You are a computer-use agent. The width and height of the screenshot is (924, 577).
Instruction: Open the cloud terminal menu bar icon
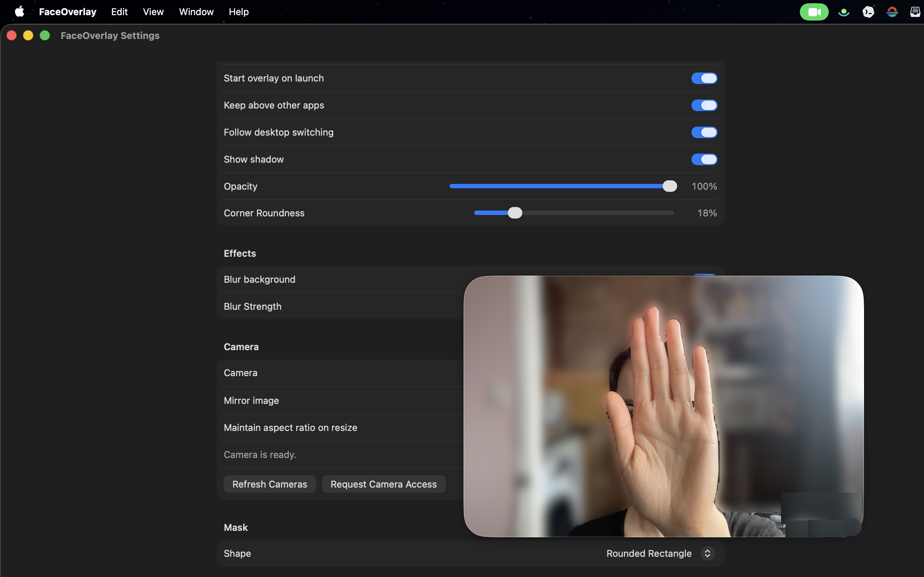click(x=868, y=12)
